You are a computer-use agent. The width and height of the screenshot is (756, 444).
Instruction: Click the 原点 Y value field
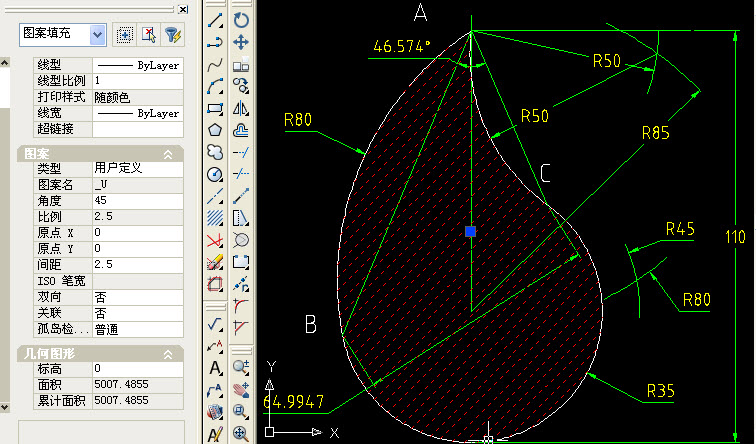[138, 249]
